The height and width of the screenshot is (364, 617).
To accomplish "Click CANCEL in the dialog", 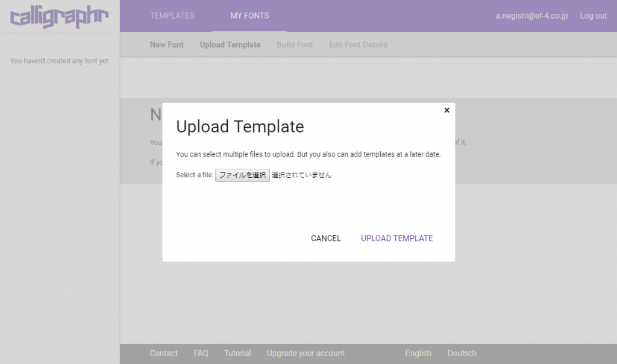I will pos(325,238).
